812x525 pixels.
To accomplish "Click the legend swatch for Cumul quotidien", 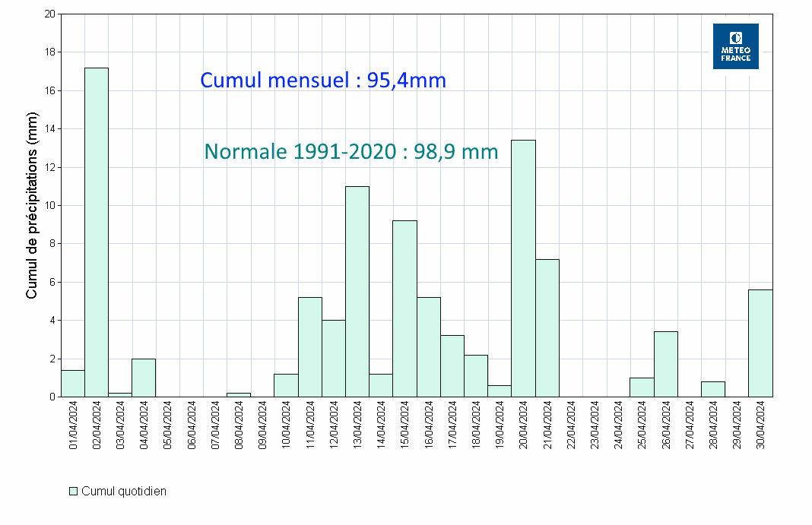I will pos(73,491).
